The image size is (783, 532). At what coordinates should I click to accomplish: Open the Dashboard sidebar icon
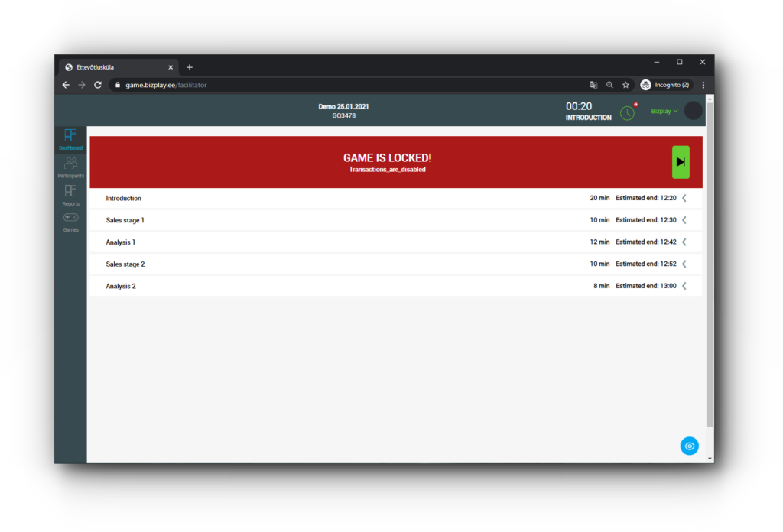[70, 136]
